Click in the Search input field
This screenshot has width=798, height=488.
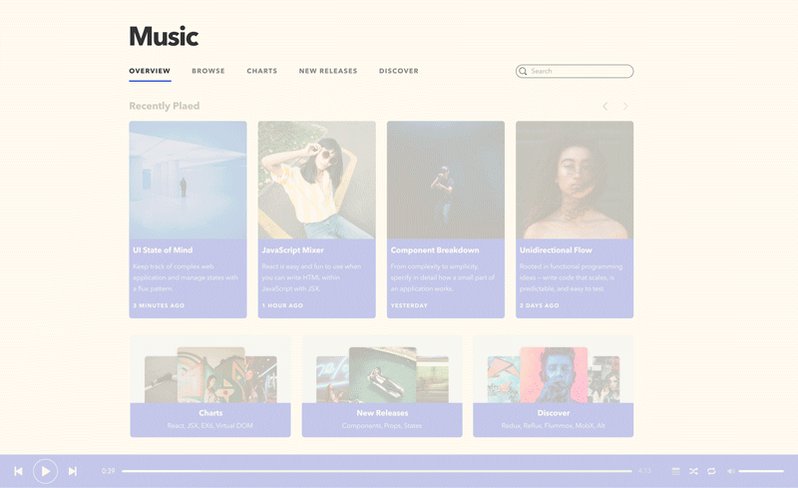click(575, 71)
